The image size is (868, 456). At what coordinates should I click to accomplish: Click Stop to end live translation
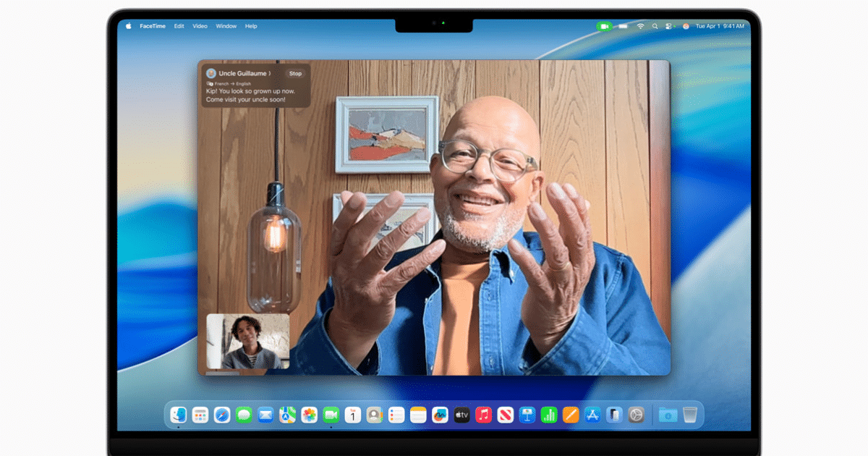point(295,73)
